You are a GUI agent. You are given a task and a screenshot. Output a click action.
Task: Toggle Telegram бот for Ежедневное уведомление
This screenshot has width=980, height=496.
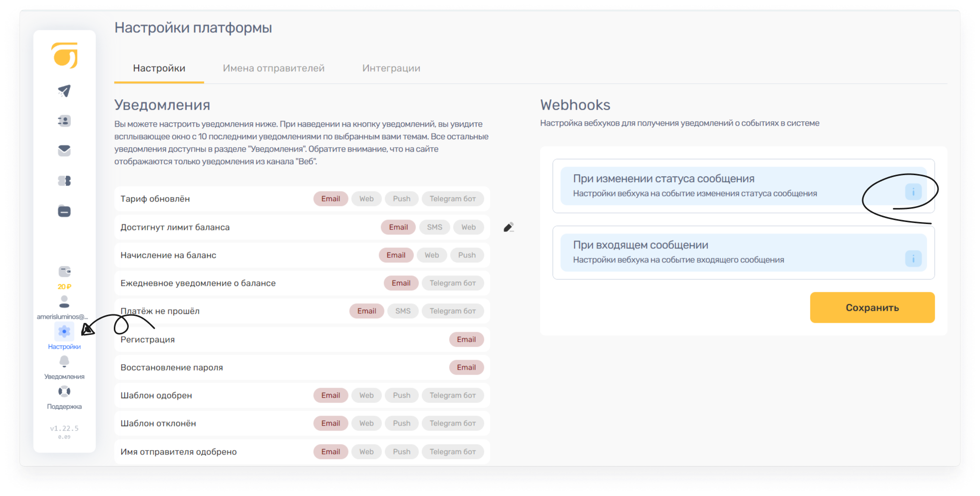coord(453,283)
